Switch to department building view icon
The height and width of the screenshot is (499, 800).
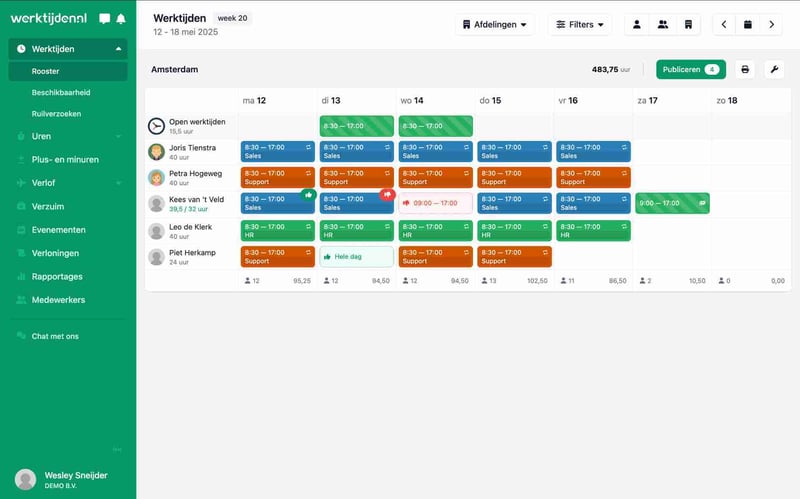[687, 24]
